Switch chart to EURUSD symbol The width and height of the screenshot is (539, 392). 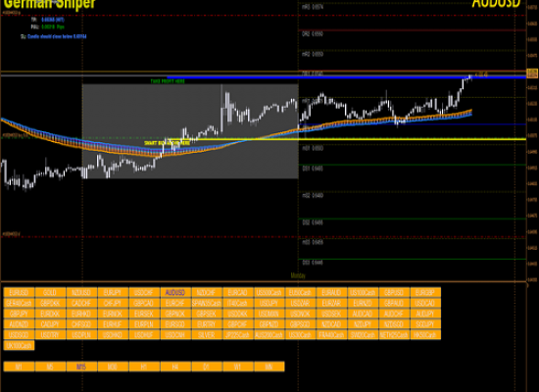[x=19, y=293]
